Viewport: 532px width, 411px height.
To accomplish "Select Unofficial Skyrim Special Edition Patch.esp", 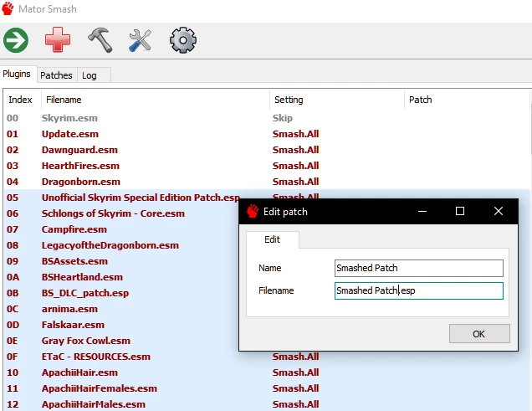I will click(x=141, y=198).
